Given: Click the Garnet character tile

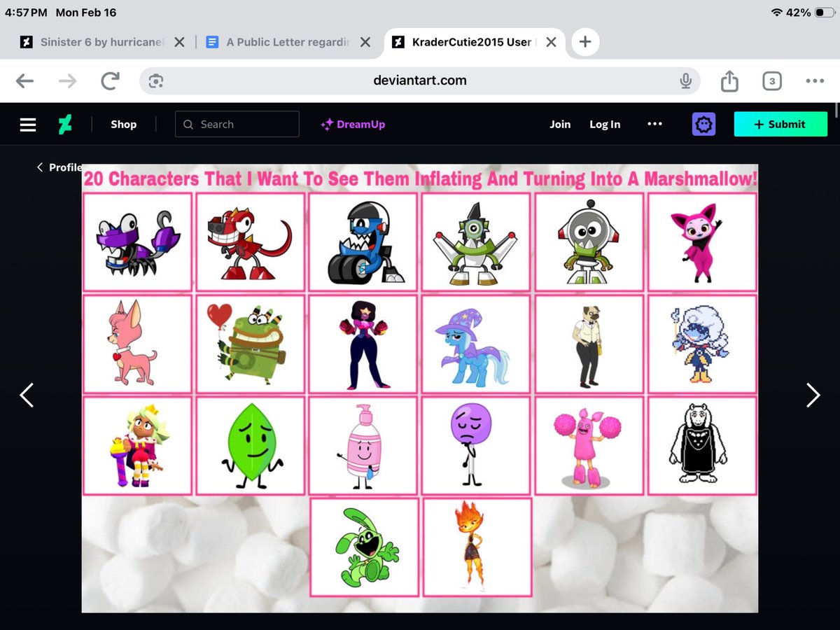Looking at the screenshot, I should [x=363, y=344].
